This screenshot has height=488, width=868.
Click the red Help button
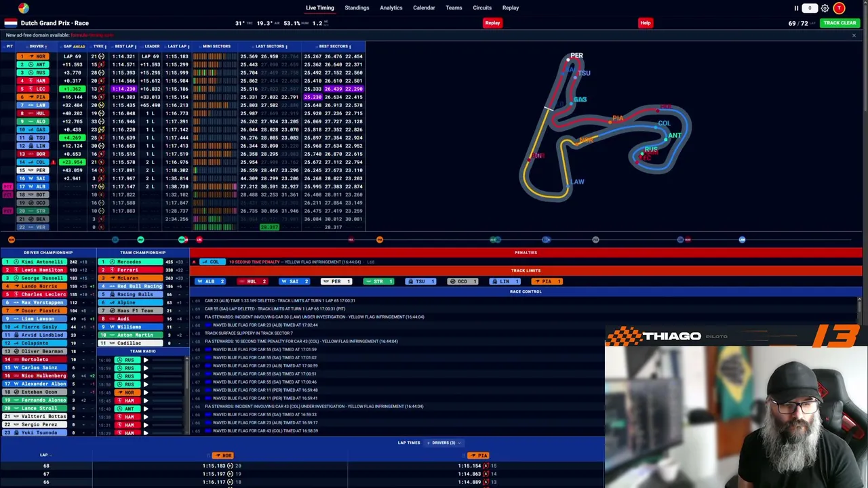click(645, 23)
